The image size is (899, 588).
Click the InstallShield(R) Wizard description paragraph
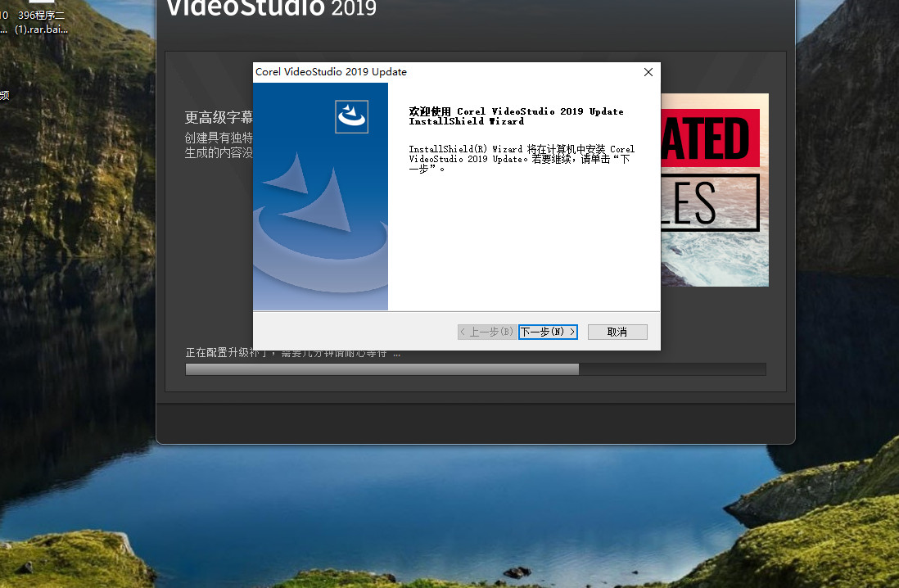(522, 159)
